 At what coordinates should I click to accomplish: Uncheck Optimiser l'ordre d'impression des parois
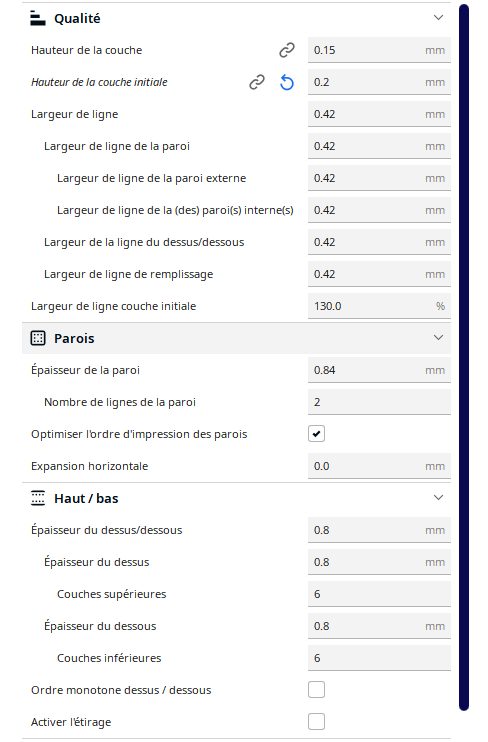pyautogui.click(x=316, y=434)
